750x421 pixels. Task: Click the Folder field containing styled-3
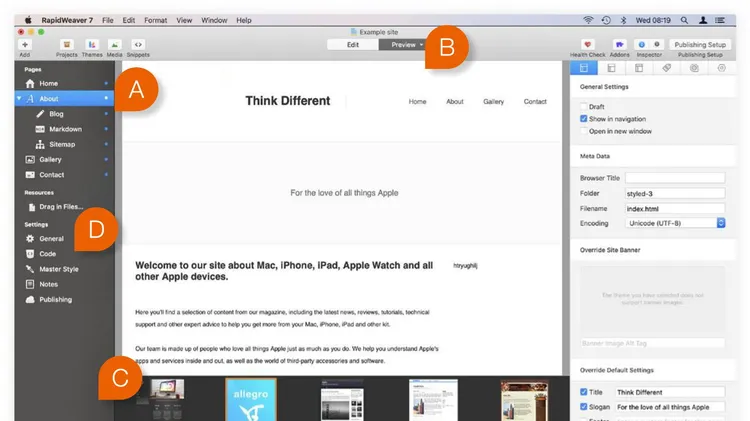pos(675,193)
